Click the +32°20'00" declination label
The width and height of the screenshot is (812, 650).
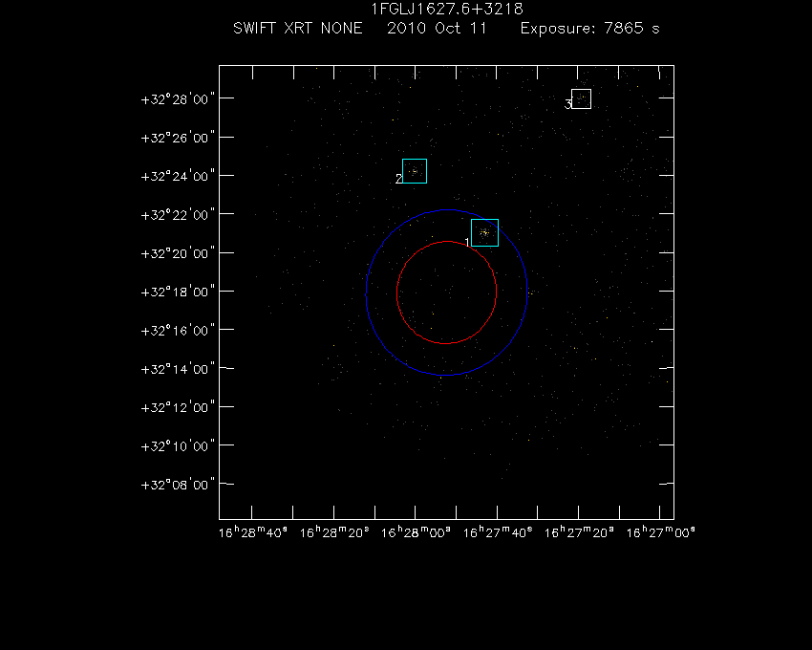click(x=178, y=253)
